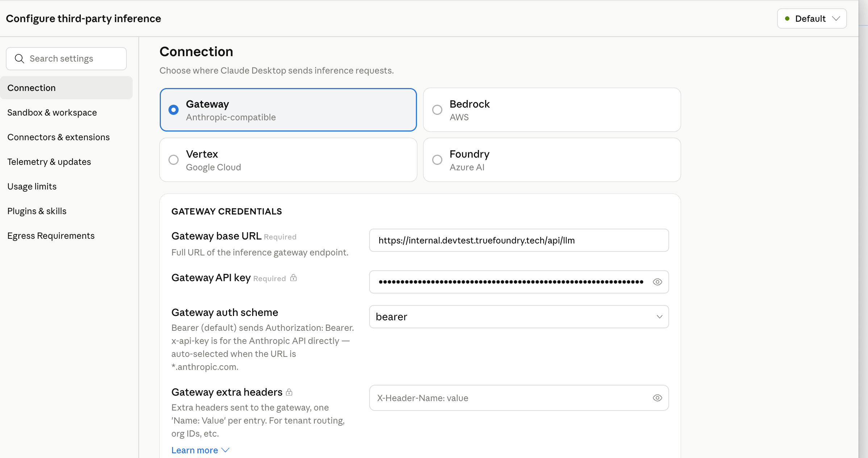Click the Gateway API key field
Screen dimensions: 868x458
tap(519, 282)
